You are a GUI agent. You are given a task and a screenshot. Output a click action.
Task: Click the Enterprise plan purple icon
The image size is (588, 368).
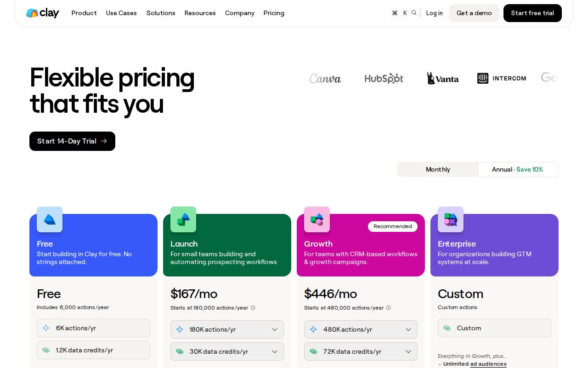[x=451, y=219]
